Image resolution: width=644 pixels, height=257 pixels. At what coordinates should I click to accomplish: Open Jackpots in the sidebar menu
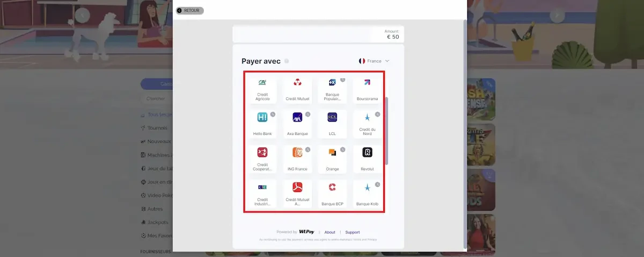click(x=157, y=222)
